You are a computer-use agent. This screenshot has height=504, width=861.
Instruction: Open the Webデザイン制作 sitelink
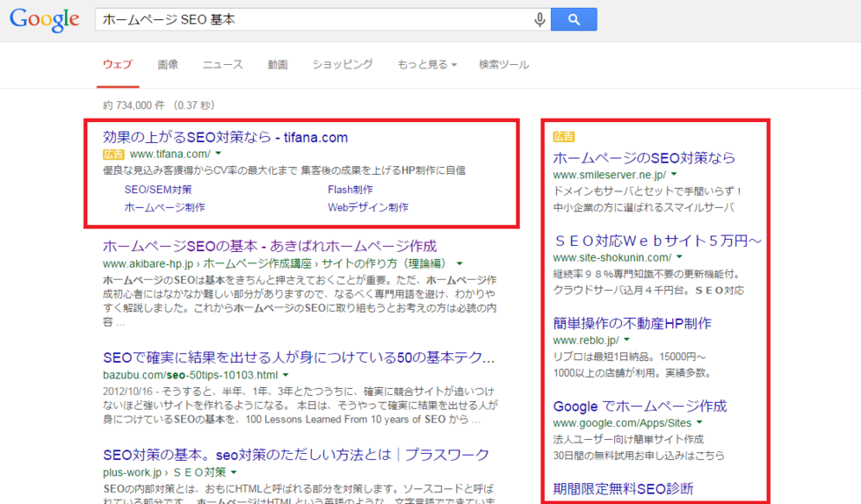click(368, 207)
